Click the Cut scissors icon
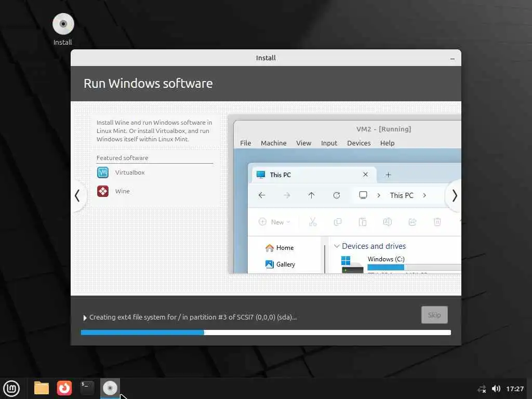 (x=312, y=222)
